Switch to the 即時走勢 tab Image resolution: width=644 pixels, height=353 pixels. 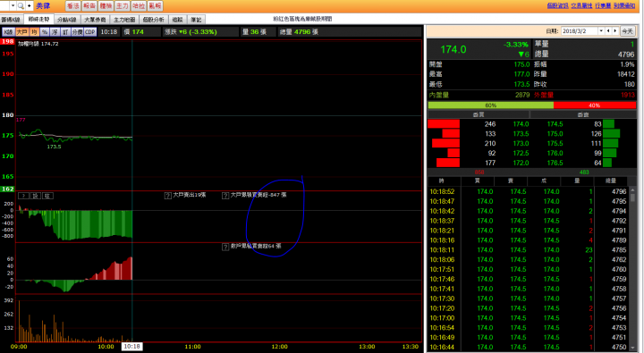[39, 20]
